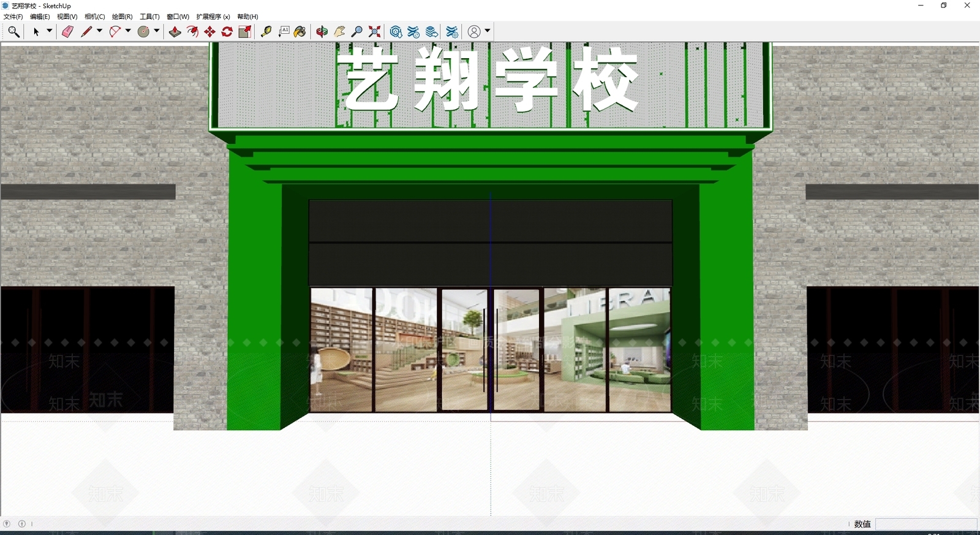Pick the Tape Measure tool

pyautogui.click(x=266, y=32)
